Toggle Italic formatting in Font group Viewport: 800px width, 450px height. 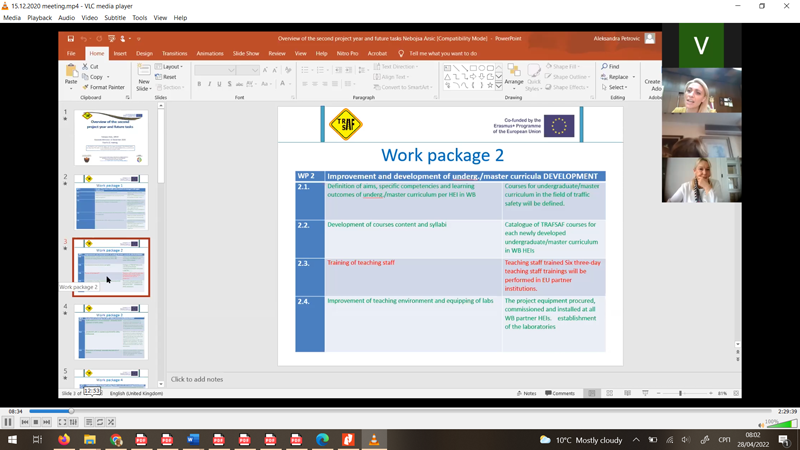pyautogui.click(x=209, y=84)
